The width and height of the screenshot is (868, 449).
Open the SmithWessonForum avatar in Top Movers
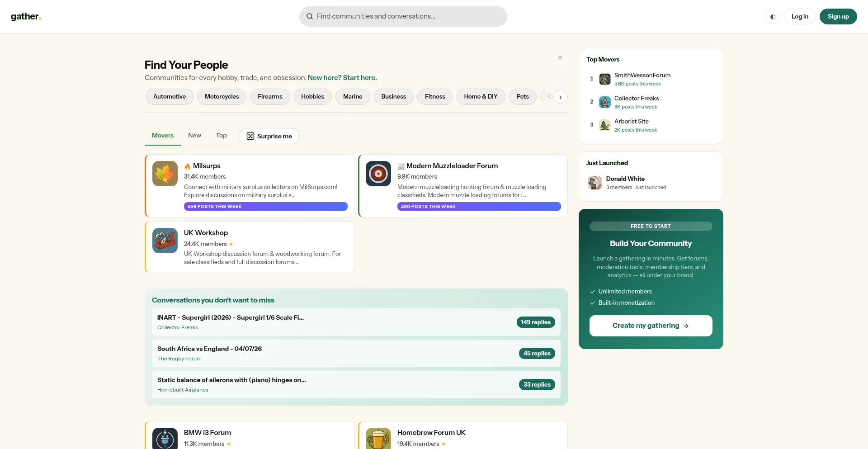[x=605, y=79]
